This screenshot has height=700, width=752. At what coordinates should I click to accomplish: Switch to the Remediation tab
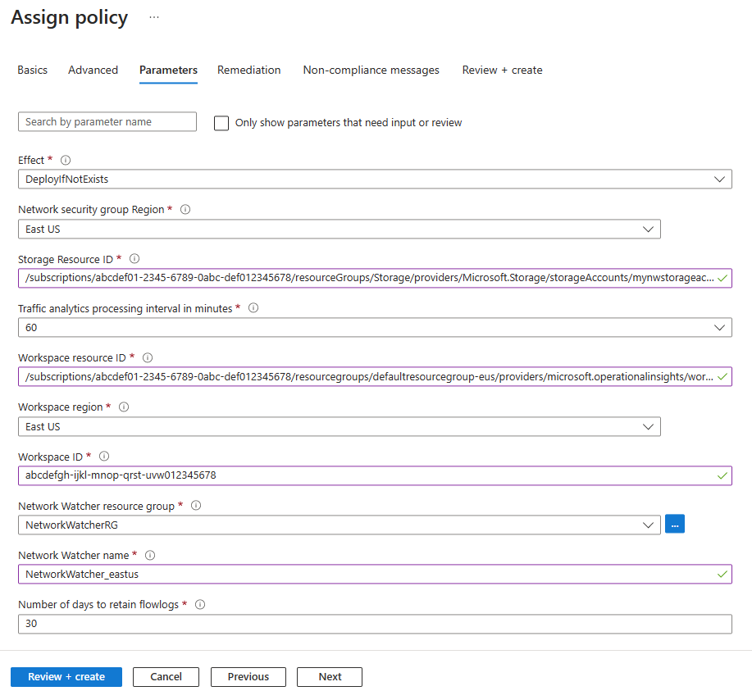pyautogui.click(x=248, y=70)
